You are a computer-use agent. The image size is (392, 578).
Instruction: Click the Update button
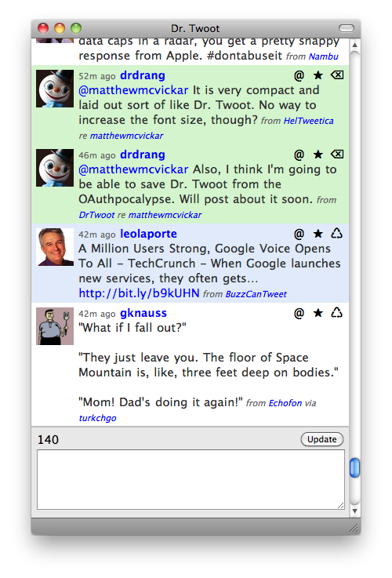tap(322, 439)
